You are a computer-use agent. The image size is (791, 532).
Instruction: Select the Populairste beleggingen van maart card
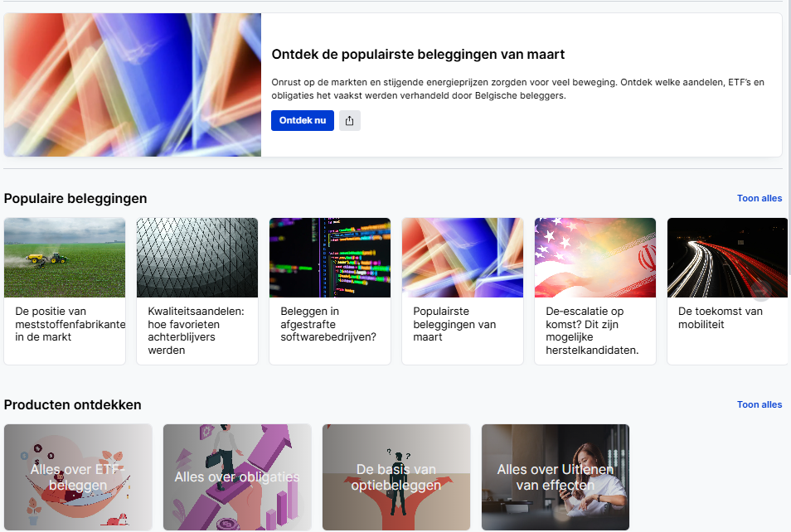(463, 291)
